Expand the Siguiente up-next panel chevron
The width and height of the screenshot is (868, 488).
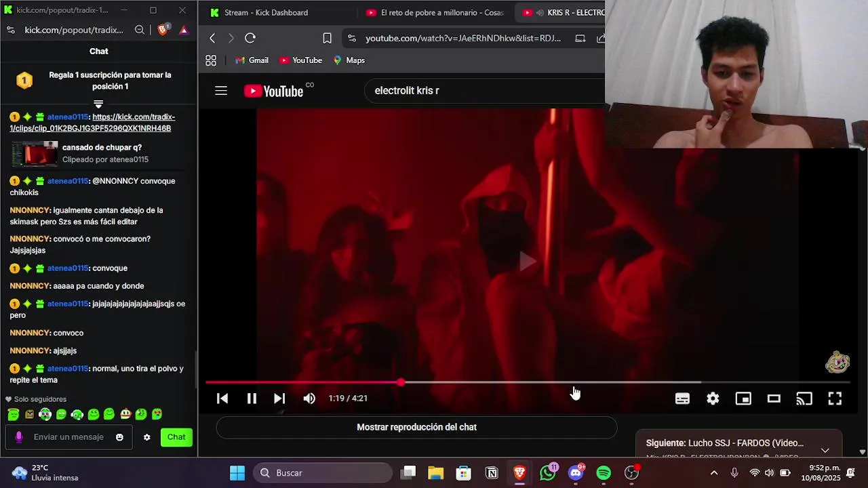click(x=825, y=450)
